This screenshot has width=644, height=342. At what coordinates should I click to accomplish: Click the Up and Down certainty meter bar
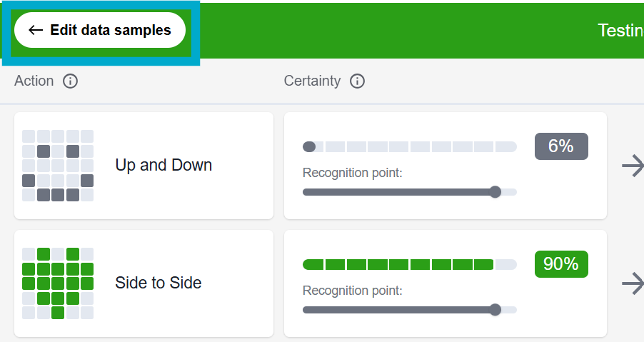(409, 147)
